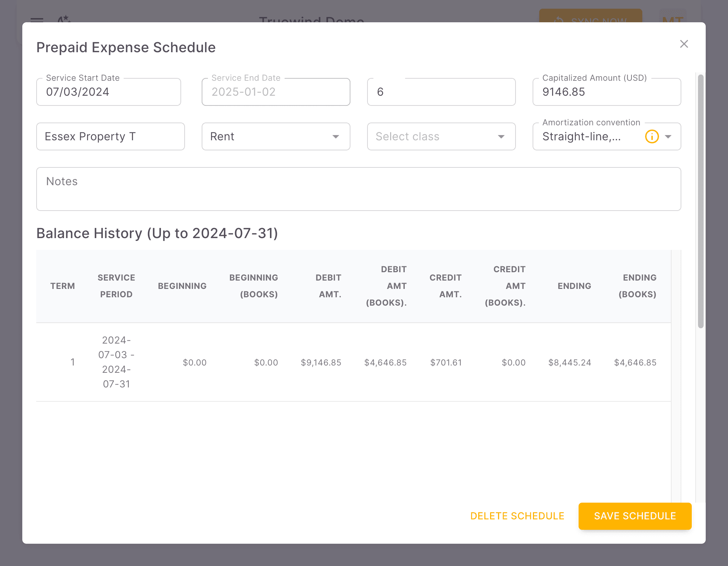Select the Service End Date field
This screenshot has height=566, width=728.
[x=276, y=92]
